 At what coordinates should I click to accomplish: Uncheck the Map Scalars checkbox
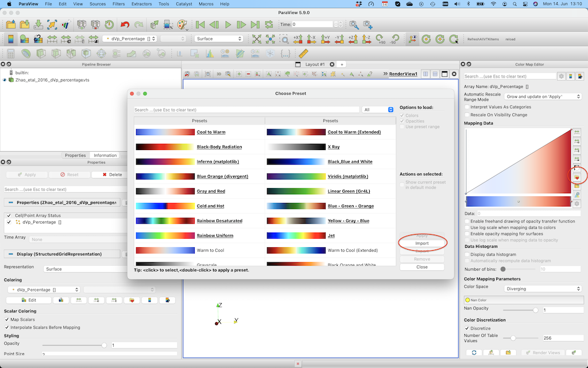coord(7,319)
